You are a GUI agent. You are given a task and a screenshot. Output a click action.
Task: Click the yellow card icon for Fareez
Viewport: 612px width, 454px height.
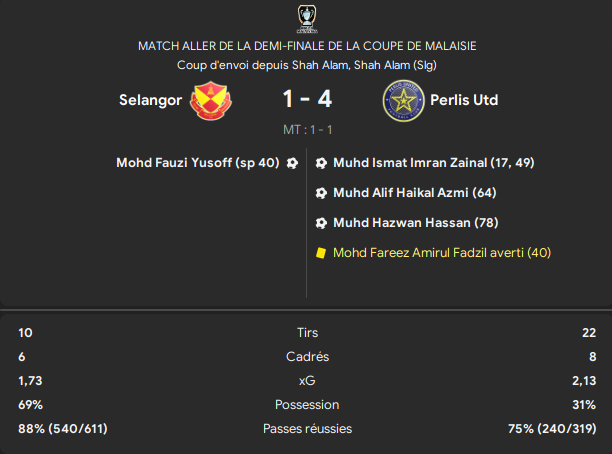[321, 253]
